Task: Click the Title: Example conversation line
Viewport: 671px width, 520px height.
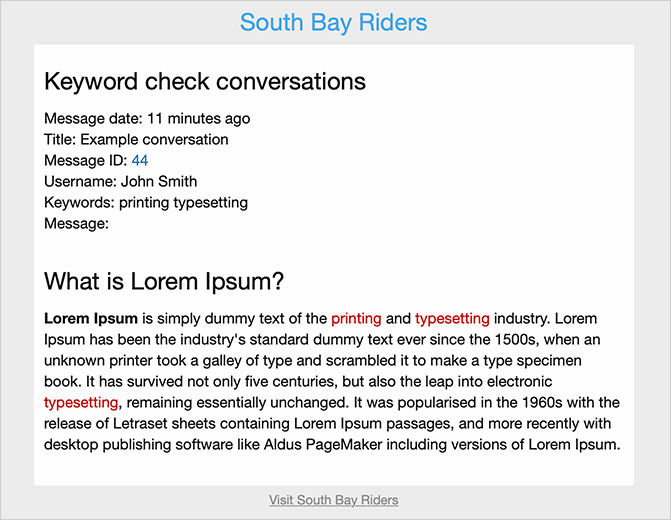Action: pyautogui.click(x=136, y=140)
